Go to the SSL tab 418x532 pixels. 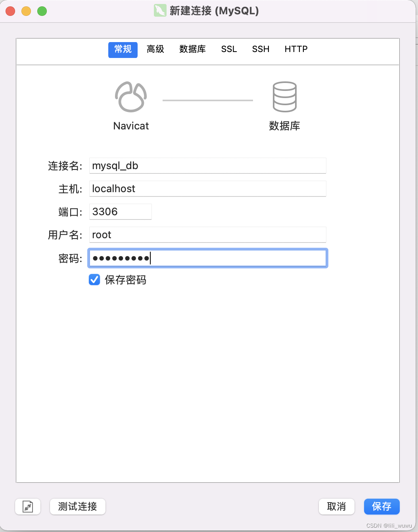229,49
